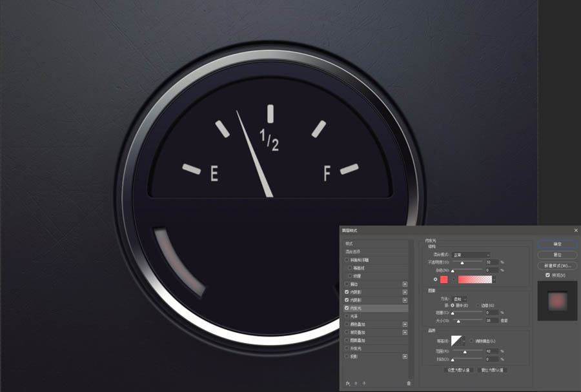
Task: Select the 内发光 effect row
Action: pyautogui.click(x=376, y=308)
